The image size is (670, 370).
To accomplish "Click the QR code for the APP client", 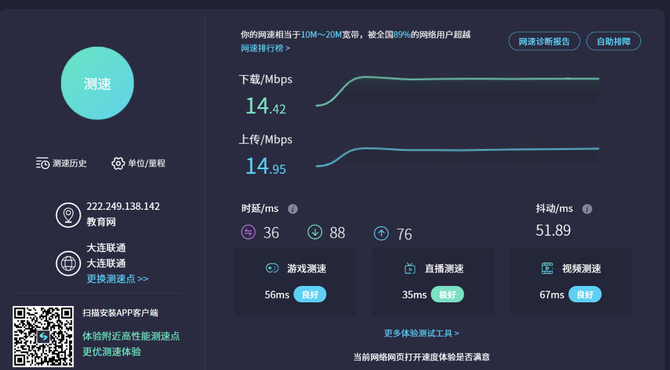I will pyautogui.click(x=43, y=336).
